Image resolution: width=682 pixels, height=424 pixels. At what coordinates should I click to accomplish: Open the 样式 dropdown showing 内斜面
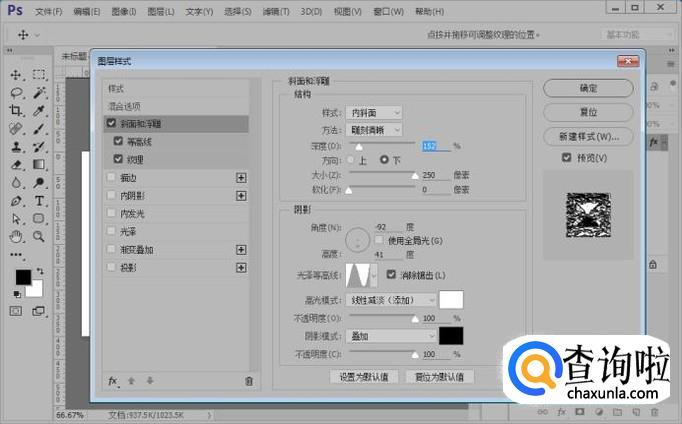click(375, 113)
